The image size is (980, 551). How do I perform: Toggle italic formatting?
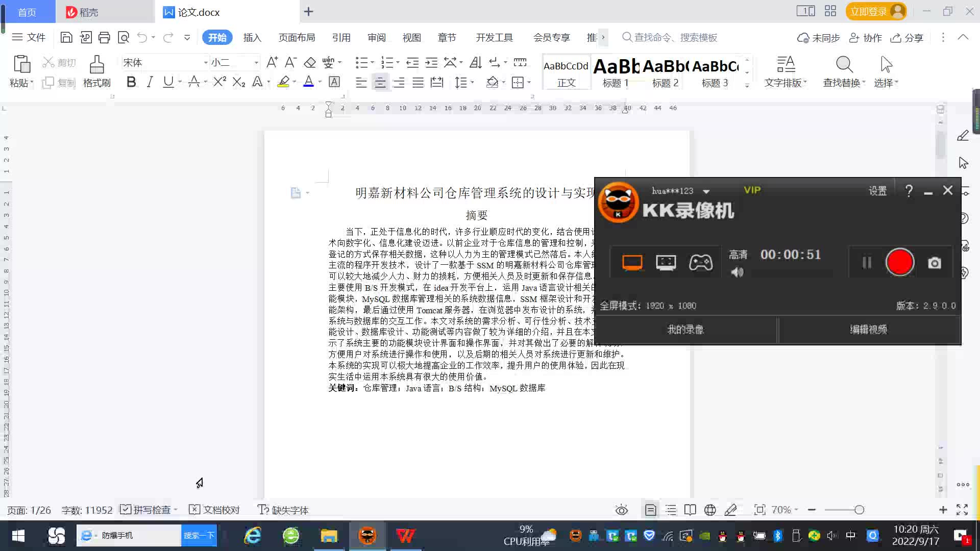(150, 82)
